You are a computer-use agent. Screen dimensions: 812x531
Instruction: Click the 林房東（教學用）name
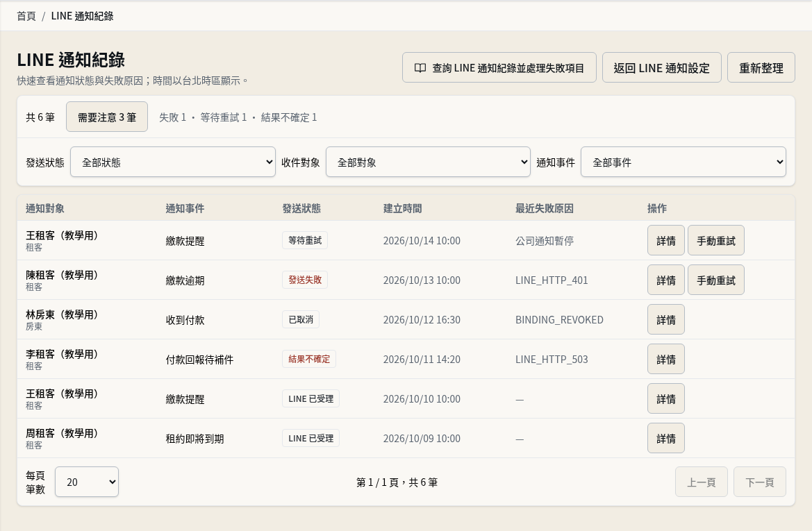(x=62, y=314)
